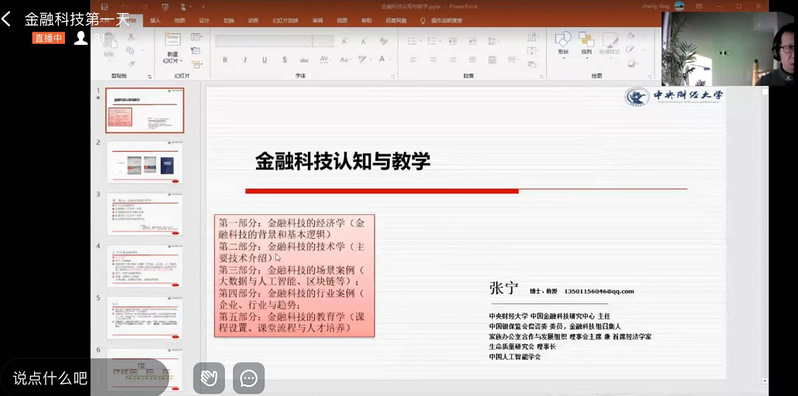Open the Section dropdown in the 幻灯片 group
Screen dimensions: 798x396
coord(196,64)
